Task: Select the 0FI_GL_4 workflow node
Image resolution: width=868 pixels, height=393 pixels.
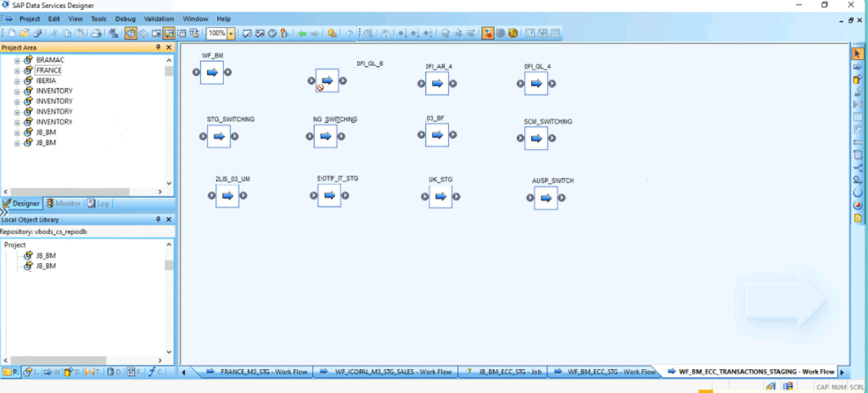Action: click(536, 83)
